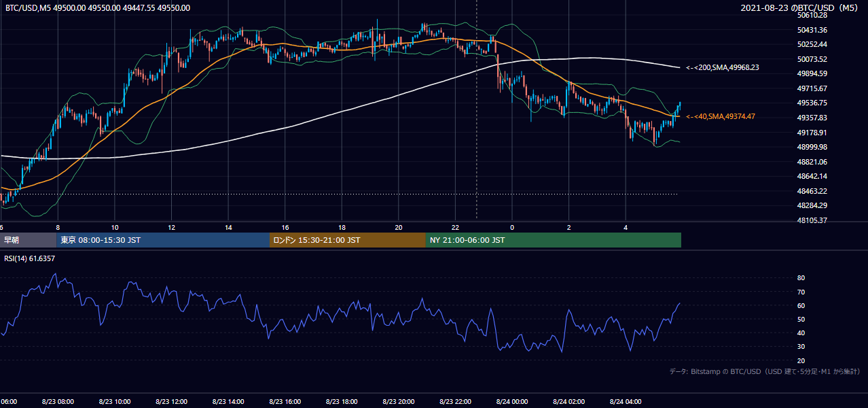
Task: Click the 8/23 12:00 time label
Action: click(x=171, y=401)
